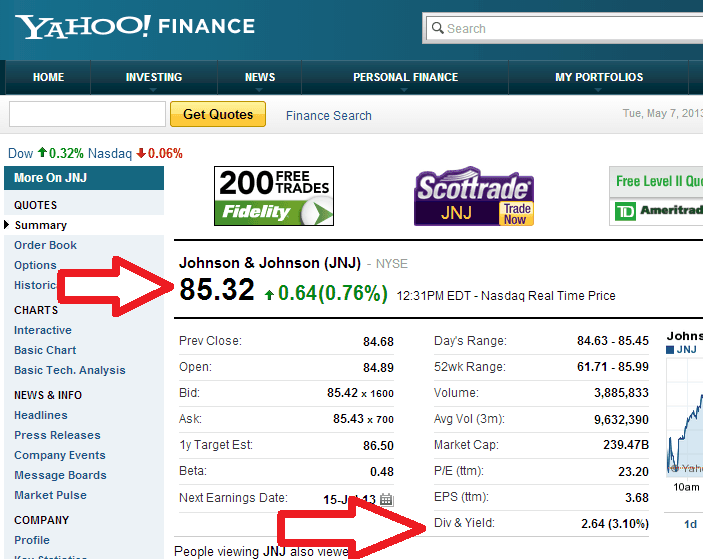Viewport: 703px width, 559px height.
Task: Click the 85.32 stock price
Action: coord(217,290)
